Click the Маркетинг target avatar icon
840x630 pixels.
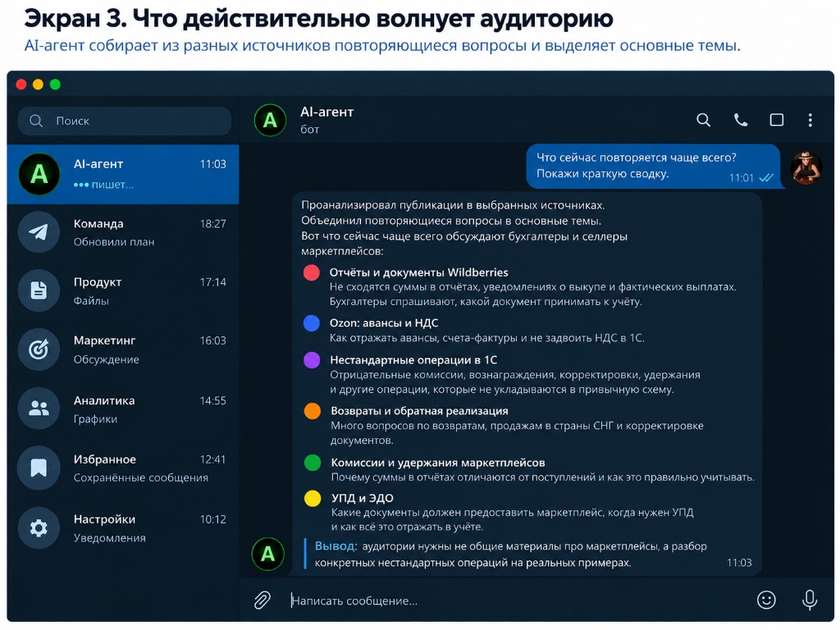[38, 349]
